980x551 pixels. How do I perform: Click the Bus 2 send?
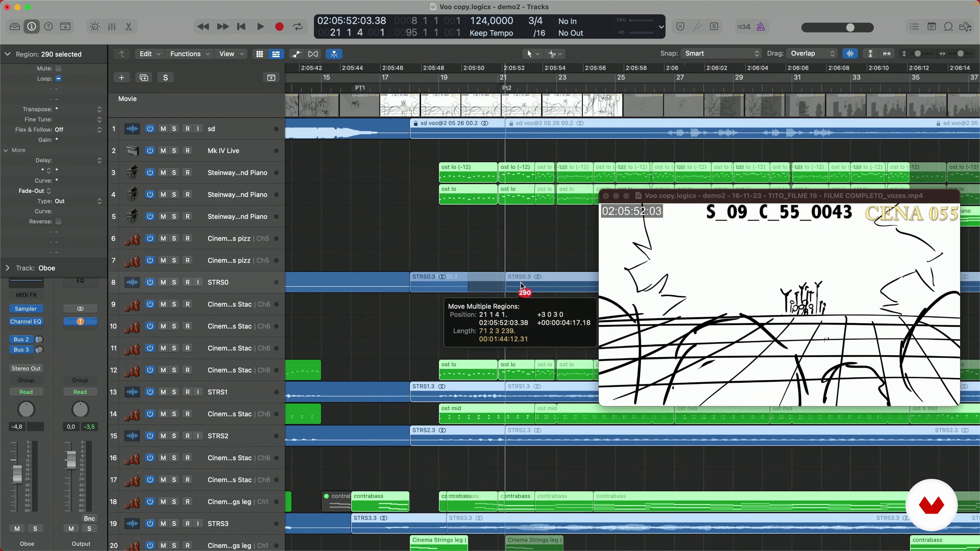[21, 339]
